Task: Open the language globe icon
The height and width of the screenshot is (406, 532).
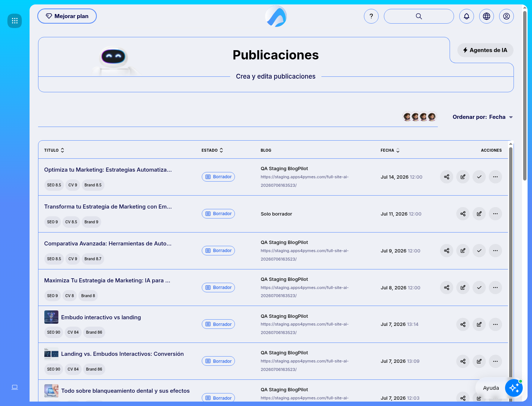Action: click(487, 16)
